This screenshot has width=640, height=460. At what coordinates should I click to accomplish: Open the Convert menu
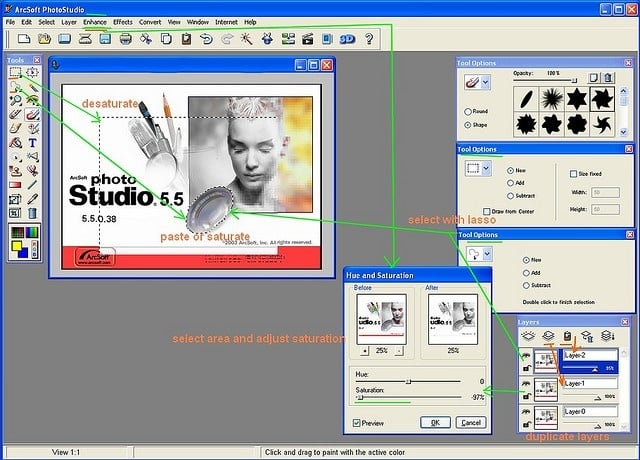pos(150,22)
